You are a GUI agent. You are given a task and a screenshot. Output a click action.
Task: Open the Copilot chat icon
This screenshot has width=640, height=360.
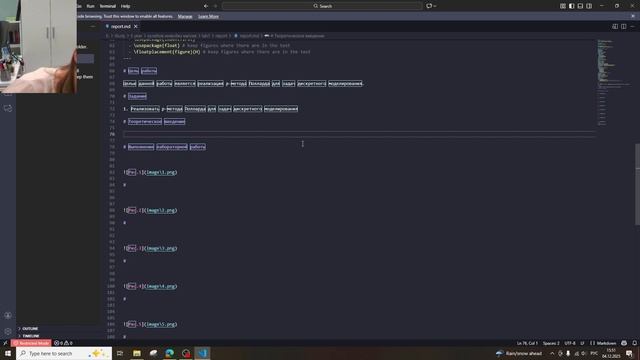click(429, 6)
